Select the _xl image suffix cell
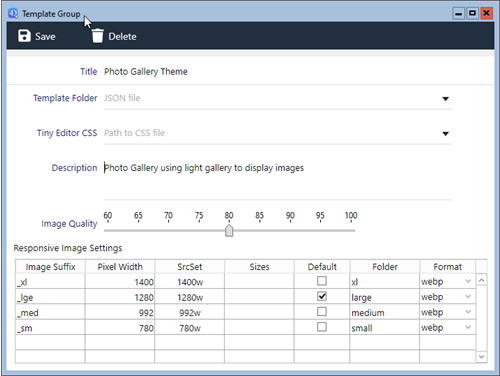Viewport: 500px width, 376px height. coord(50,282)
